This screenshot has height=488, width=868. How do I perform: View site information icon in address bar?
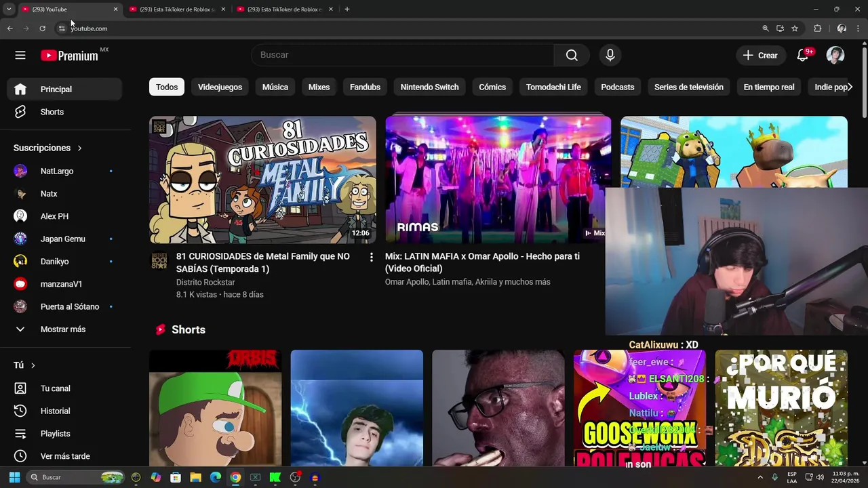[62, 28]
